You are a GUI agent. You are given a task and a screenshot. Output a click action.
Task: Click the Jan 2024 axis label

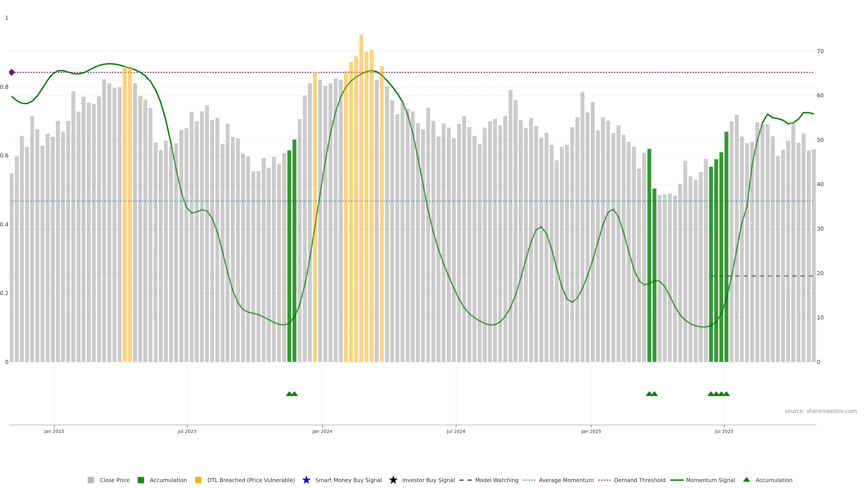[x=322, y=431]
